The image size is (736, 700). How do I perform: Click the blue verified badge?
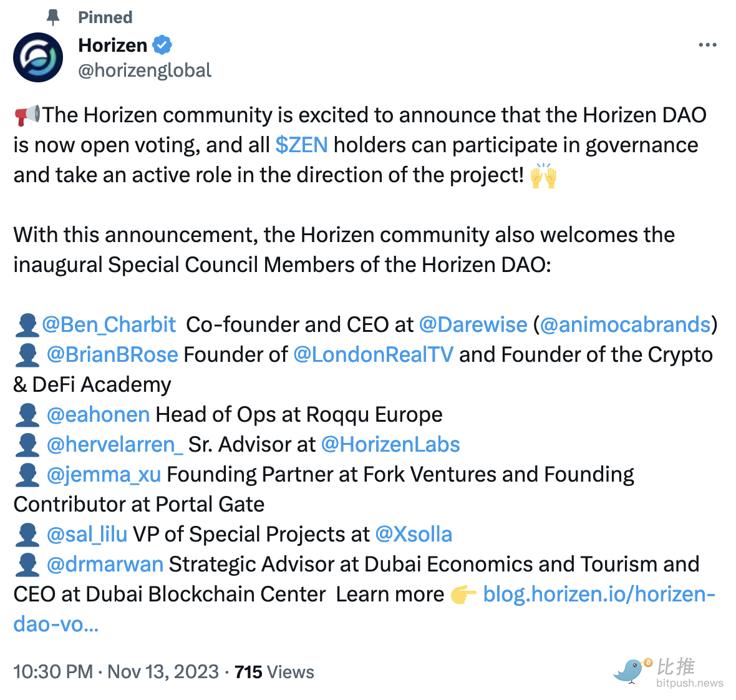point(162,46)
